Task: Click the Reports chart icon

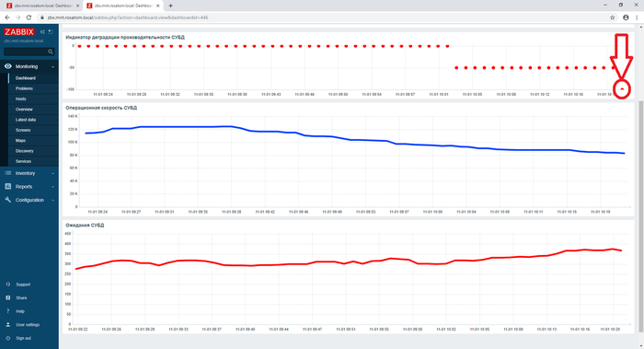Action: 7,186
